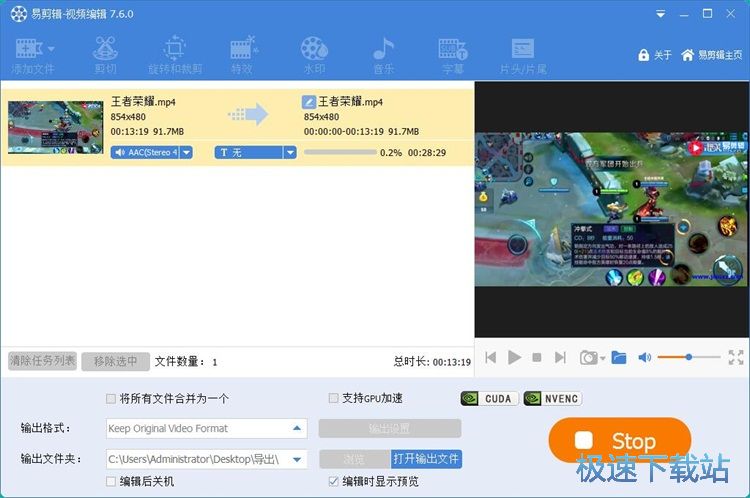Play the preview video
Image resolution: width=750 pixels, height=498 pixels.
(x=514, y=357)
